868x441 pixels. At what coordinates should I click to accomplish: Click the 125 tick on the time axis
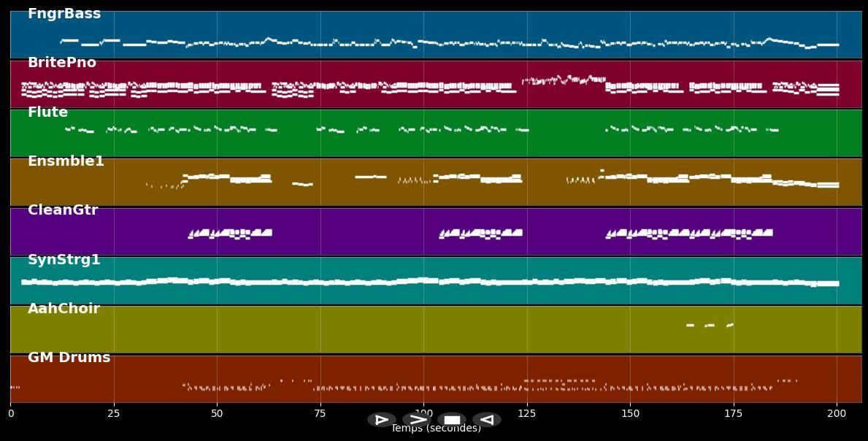(527, 413)
